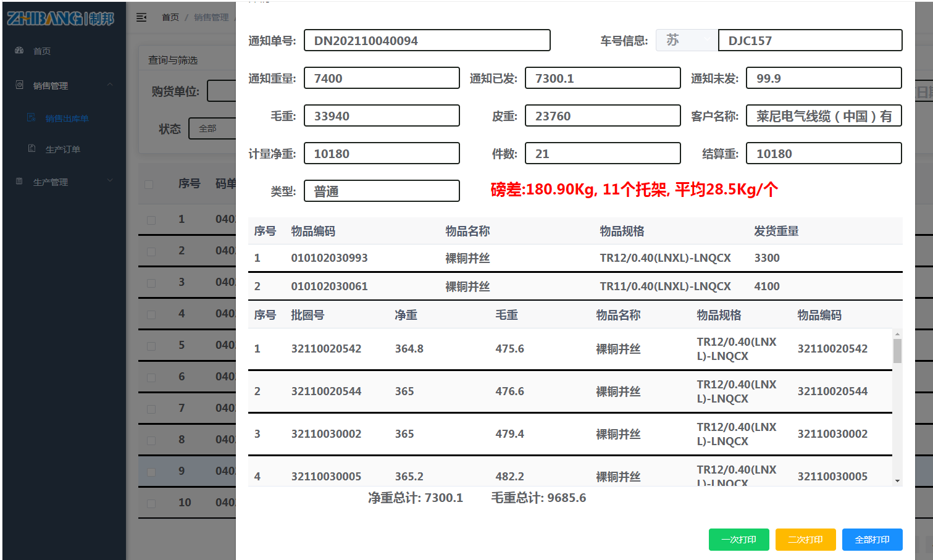Click the sidebar collapse hamburger icon
The height and width of the screenshot is (560, 933).
tap(141, 17)
